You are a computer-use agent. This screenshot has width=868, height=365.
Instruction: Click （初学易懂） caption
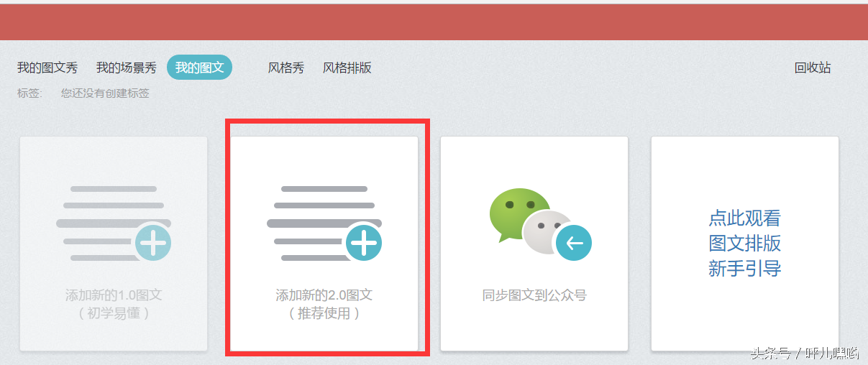click(114, 314)
